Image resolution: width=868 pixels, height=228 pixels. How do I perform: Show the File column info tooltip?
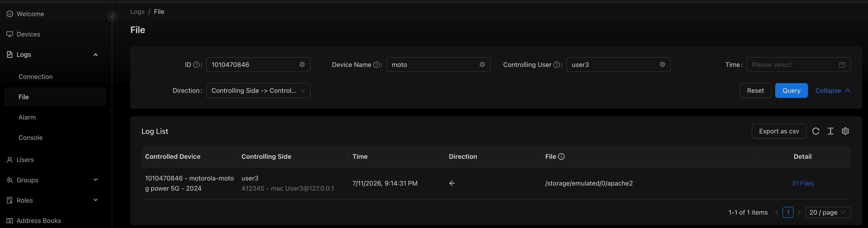pos(561,156)
